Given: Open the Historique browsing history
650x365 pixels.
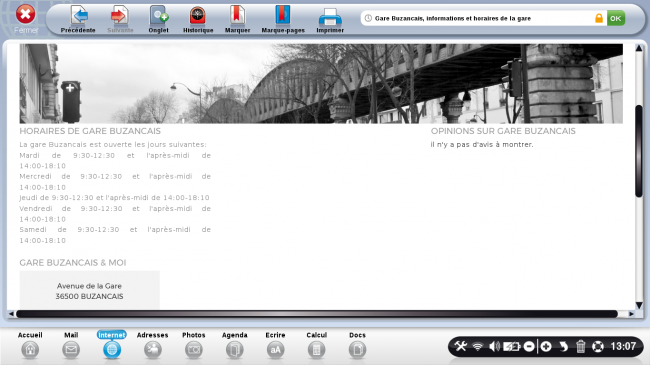Looking at the screenshot, I should point(198,19).
